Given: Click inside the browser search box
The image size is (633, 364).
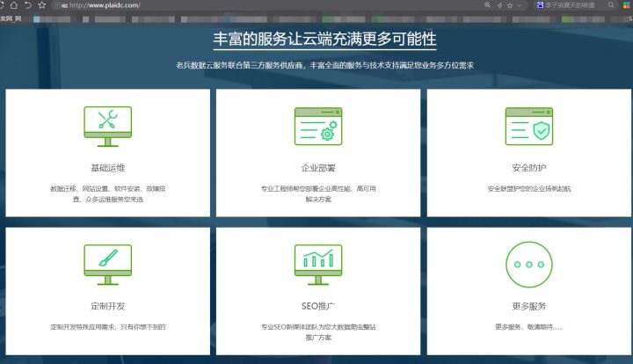Looking at the screenshot, I should [574, 5].
